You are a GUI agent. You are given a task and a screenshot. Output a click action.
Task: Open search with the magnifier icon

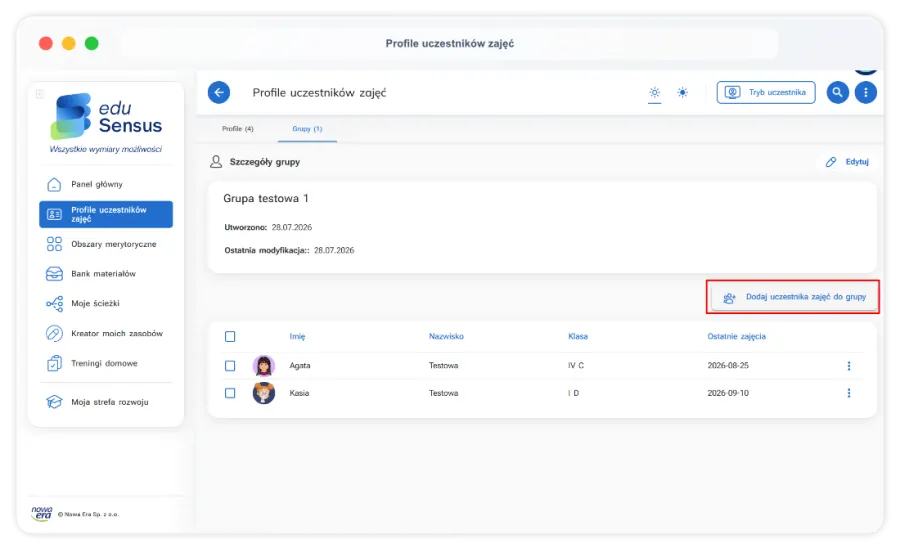(x=837, y=92)
